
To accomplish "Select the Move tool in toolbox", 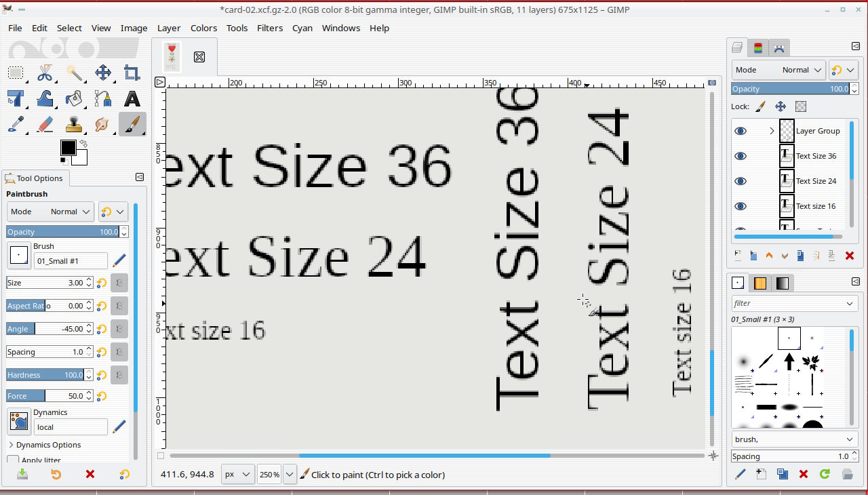I will click(x=103, y=73).
